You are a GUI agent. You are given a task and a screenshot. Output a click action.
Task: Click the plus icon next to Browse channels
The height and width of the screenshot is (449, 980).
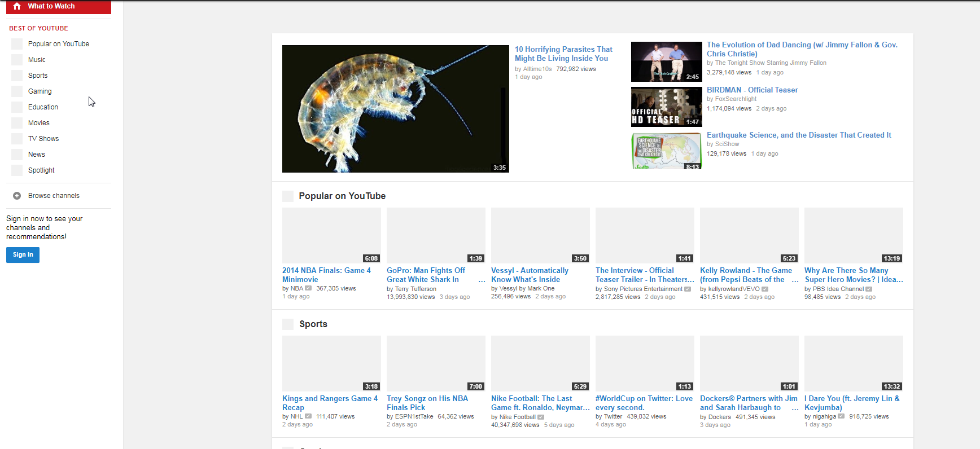(x=17, y=196)
